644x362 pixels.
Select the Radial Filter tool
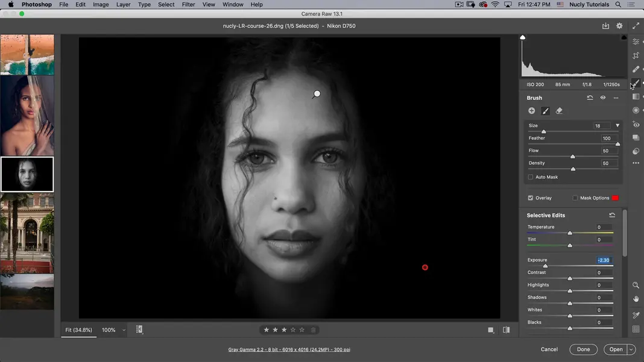(x=636, y=110)
